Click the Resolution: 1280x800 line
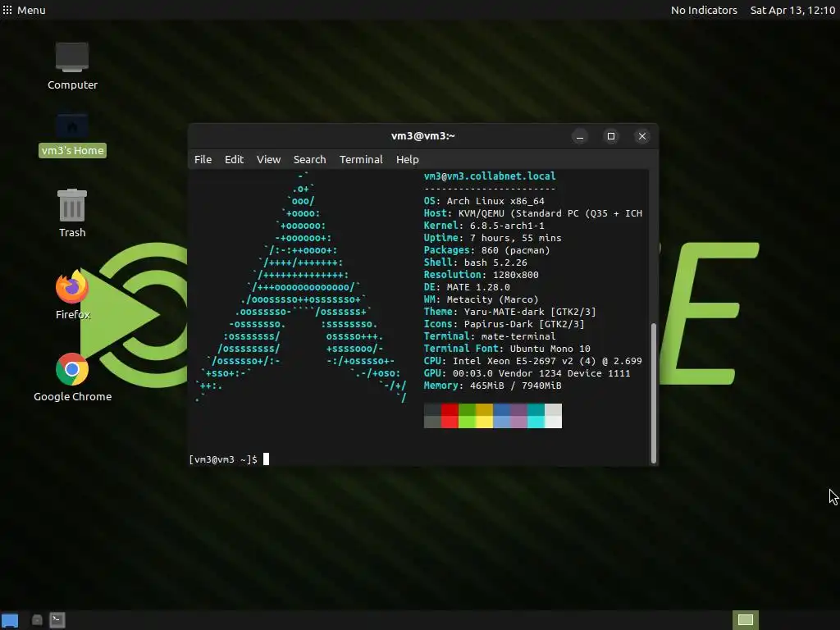This screenshot has height=630, width=840. [481, 275]
